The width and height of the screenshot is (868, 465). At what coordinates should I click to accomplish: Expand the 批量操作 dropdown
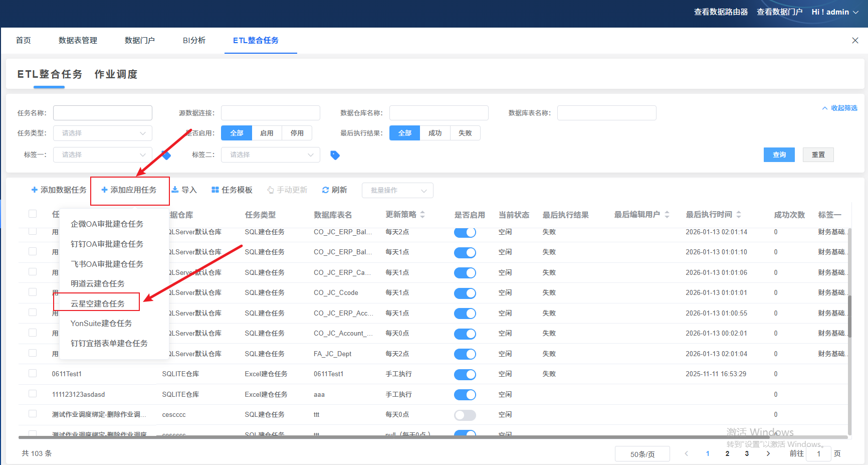point(397,190)
